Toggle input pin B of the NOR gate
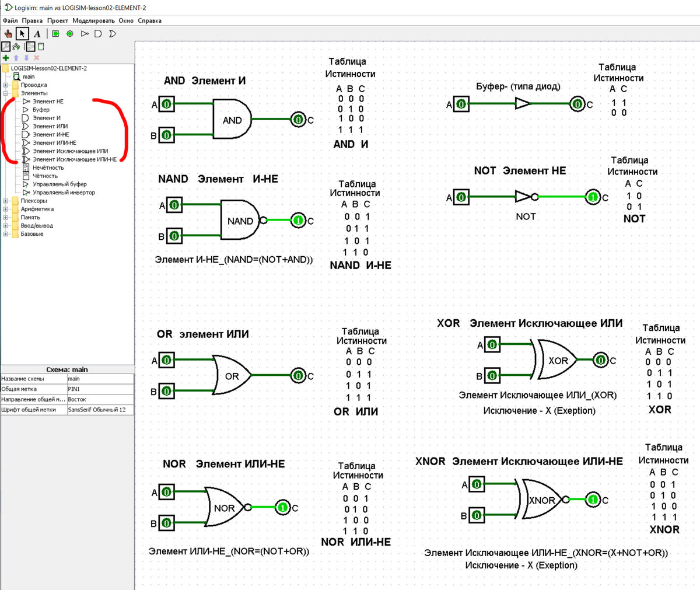 pos(166,523)
